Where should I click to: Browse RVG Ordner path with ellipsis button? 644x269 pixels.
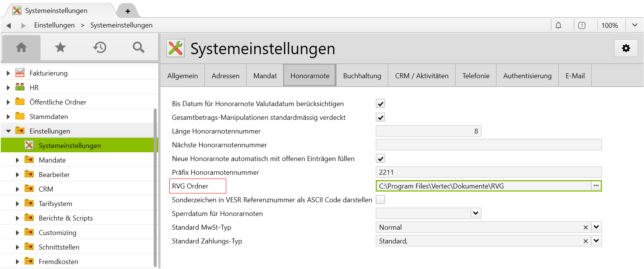tap(596, 186)
